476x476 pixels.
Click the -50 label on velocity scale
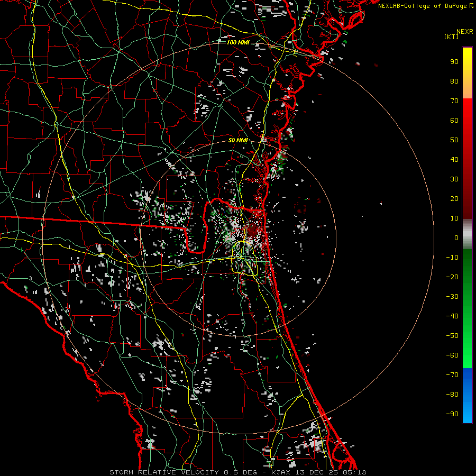tap(452, 336)
